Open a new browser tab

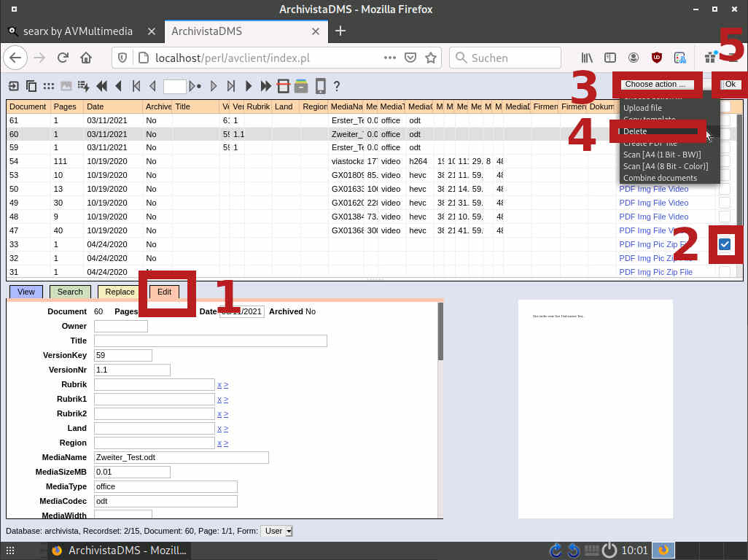click(x=340, y=31)
